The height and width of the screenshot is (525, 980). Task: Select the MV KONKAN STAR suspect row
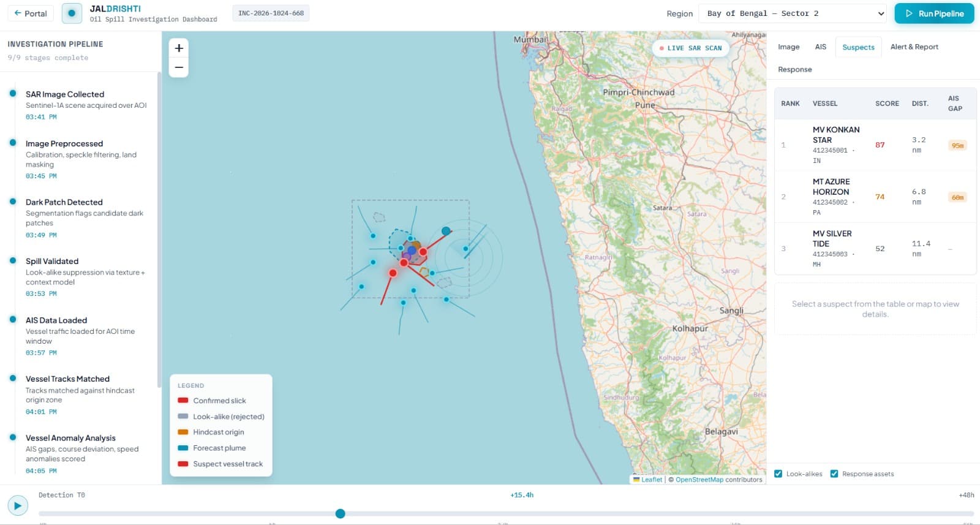coord(875,145)
